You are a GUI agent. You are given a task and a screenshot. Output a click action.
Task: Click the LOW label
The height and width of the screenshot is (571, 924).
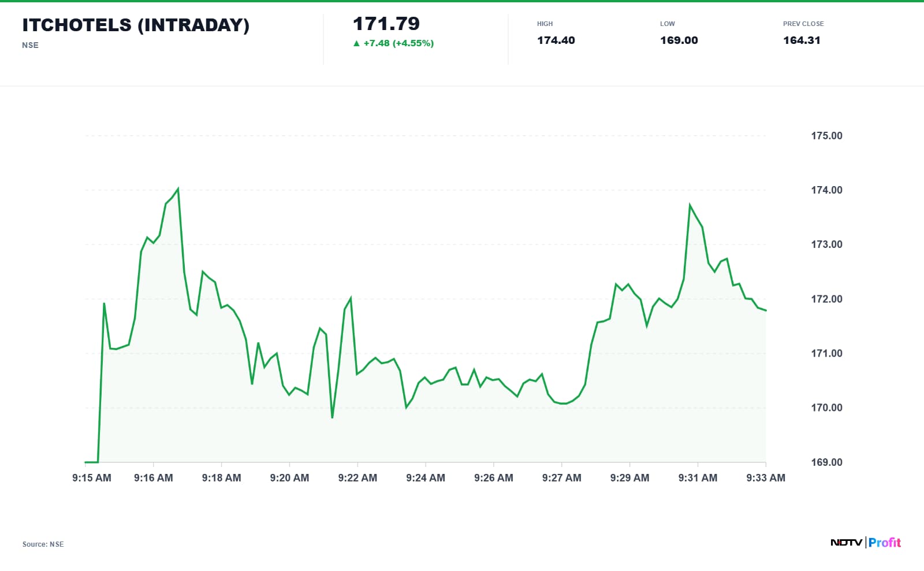tap(668, 24)
